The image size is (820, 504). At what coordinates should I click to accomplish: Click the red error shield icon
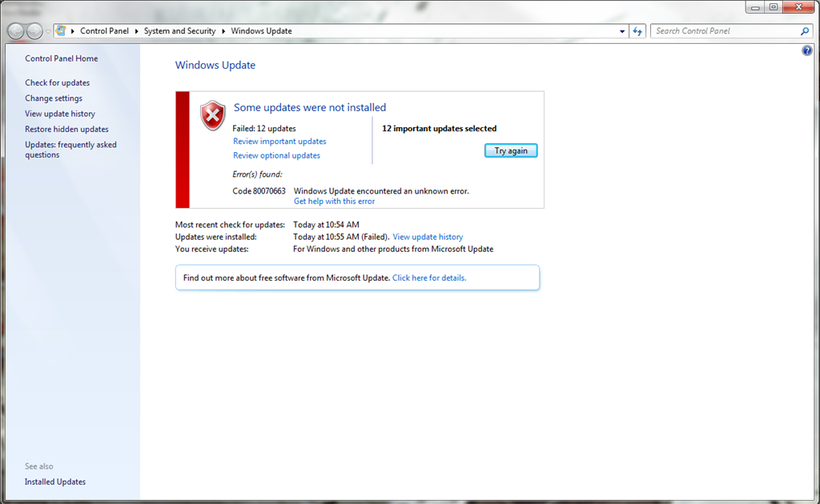click(x=213, y=115)
